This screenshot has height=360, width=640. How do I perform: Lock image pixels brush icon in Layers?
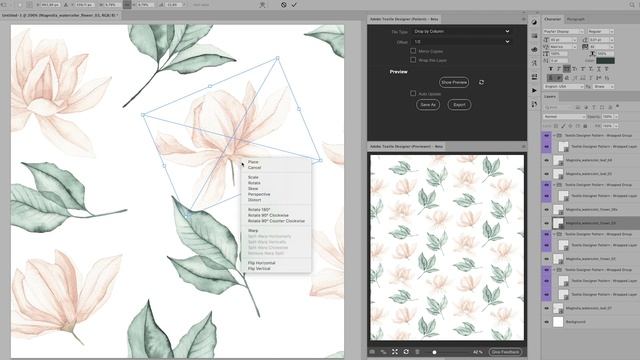click(563, 126)
